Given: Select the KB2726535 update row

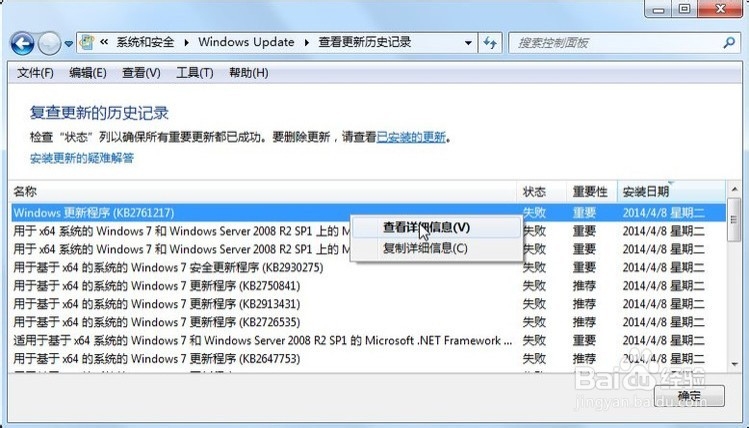Looking at the screenshot, I should coord(368,322).
